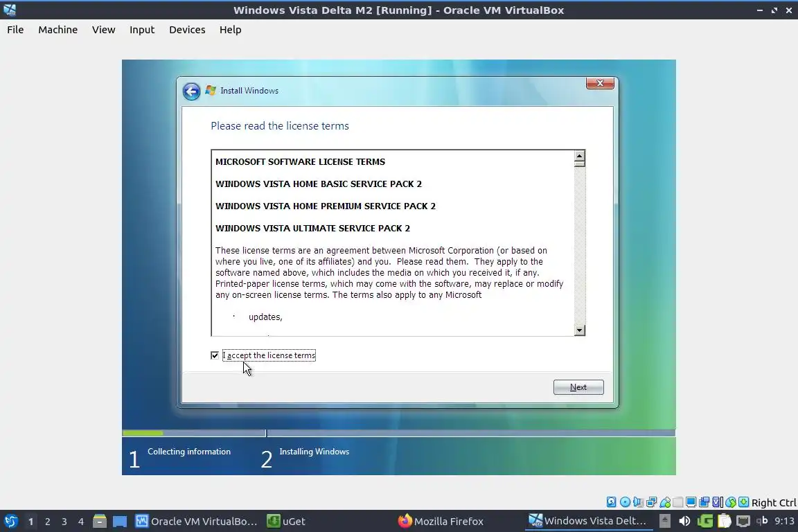Open the File menu
This screenshot has height=532, width=798.
(15, 30)
